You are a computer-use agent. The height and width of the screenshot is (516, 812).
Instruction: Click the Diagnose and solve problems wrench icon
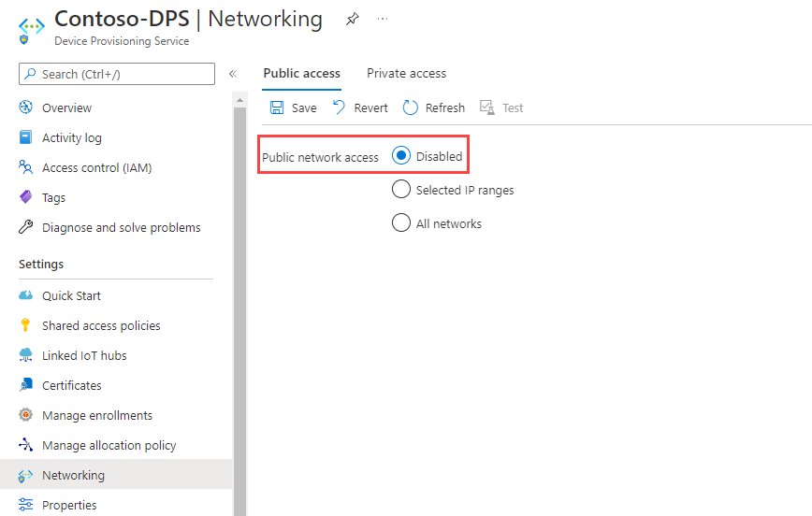25,227
